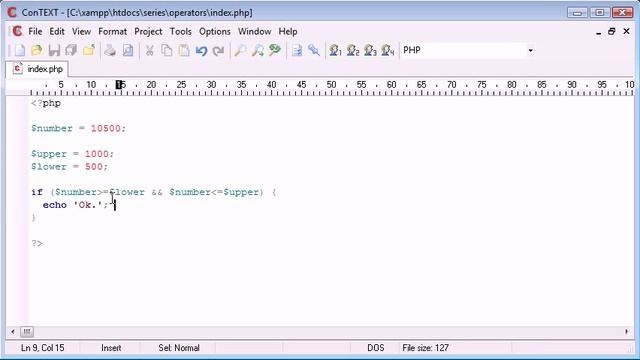Toggle word wrap toolbar icon
The height and width of the screenshot is (360, 640).
[x=297, y=51]
